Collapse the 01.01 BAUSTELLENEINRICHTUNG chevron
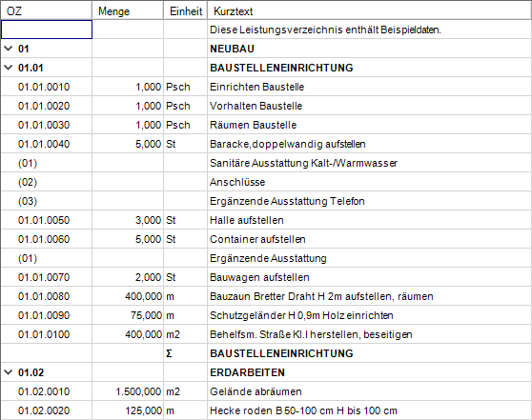This screenshot has width=532, height=420. point(9,68)
